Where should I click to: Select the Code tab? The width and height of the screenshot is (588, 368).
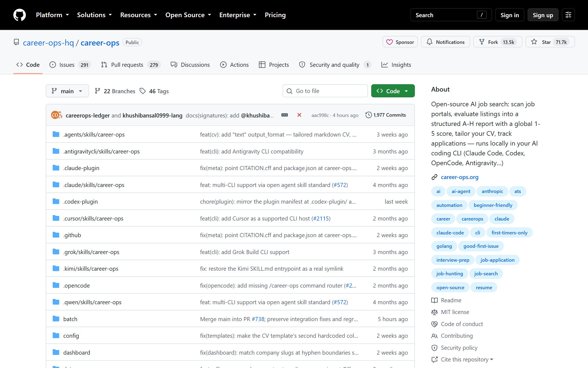click(28, 65)
